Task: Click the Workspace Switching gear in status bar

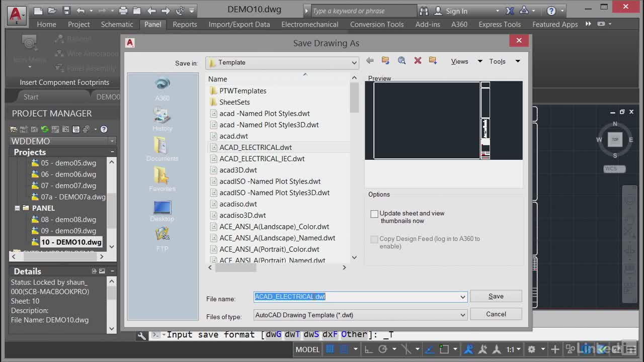Action: click(531, 349)
